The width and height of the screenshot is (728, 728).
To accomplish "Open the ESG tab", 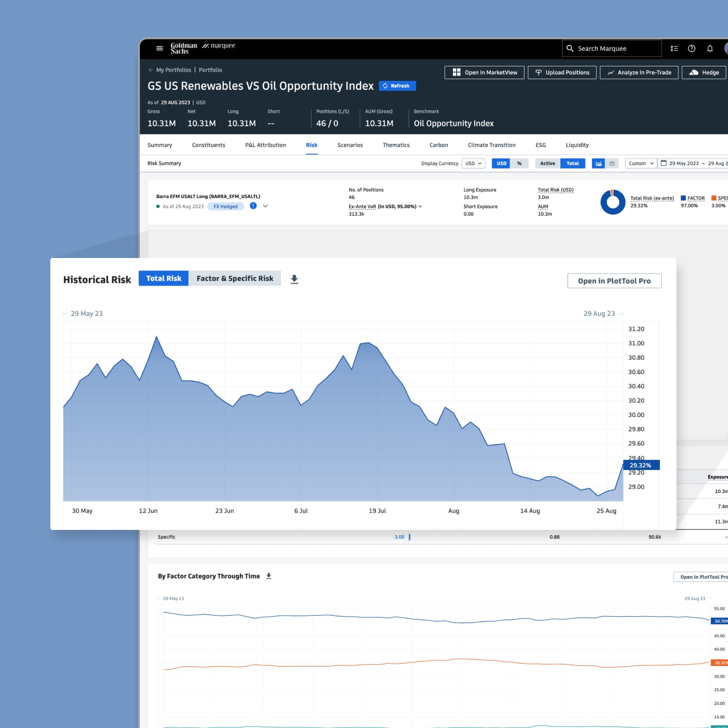I will [541, 145].
